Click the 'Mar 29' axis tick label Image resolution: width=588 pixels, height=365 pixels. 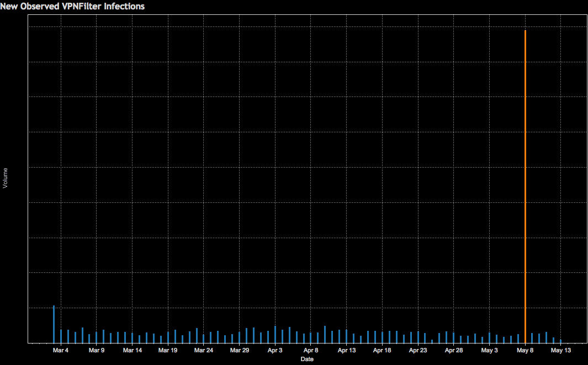(239, 351)
